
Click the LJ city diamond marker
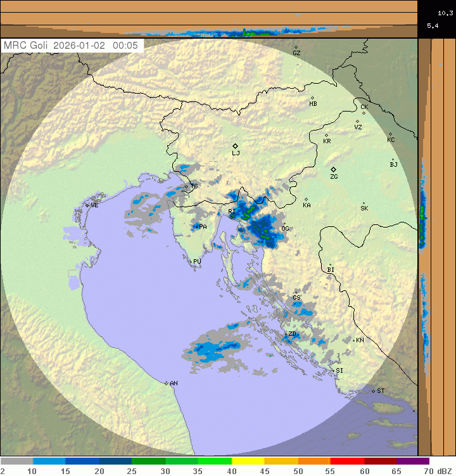click(x=235, y=146)
